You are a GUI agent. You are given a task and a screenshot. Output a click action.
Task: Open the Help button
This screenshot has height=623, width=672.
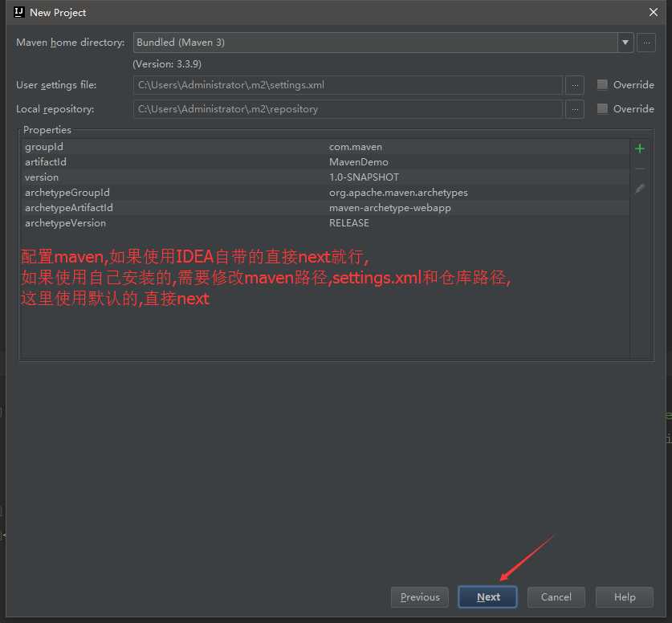click(625, 597)
